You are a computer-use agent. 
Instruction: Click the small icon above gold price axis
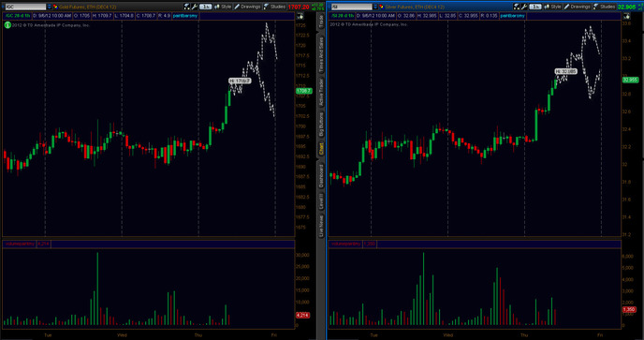[300, 16]
